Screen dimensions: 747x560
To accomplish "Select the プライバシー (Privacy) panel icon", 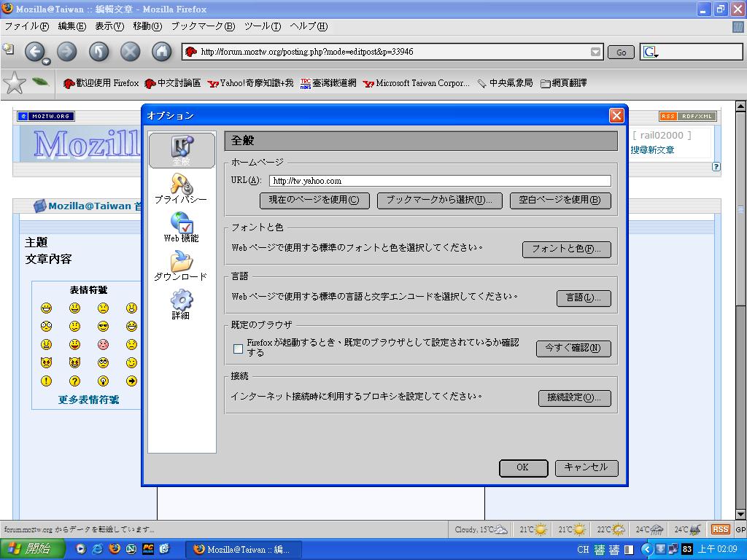I will point(181,189).
